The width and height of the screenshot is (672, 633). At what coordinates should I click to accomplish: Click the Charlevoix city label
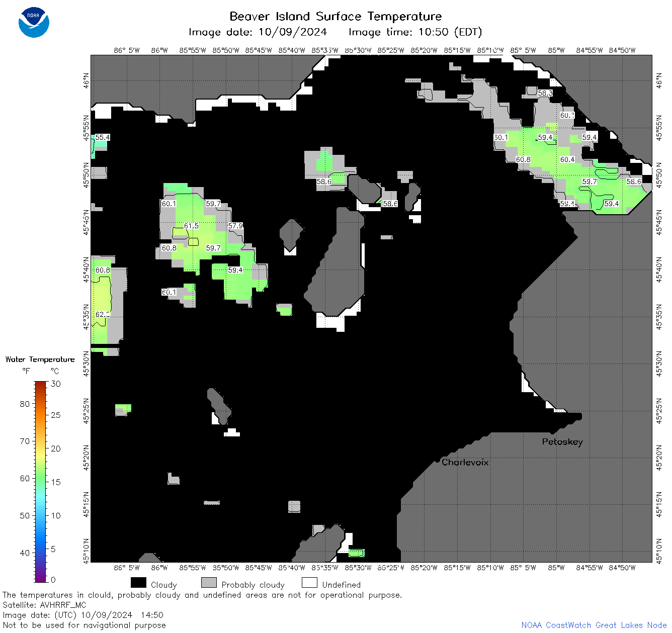[465, 462]
